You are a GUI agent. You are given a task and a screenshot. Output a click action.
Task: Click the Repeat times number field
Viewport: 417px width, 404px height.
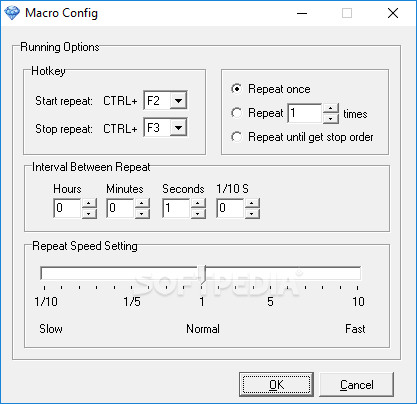pyautogui.click(x=305, y=113)
